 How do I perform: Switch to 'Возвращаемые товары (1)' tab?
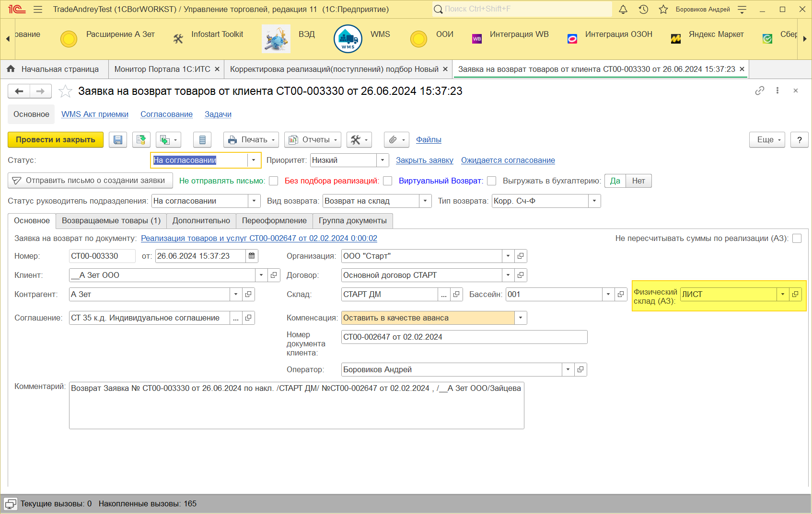[111, 221]
